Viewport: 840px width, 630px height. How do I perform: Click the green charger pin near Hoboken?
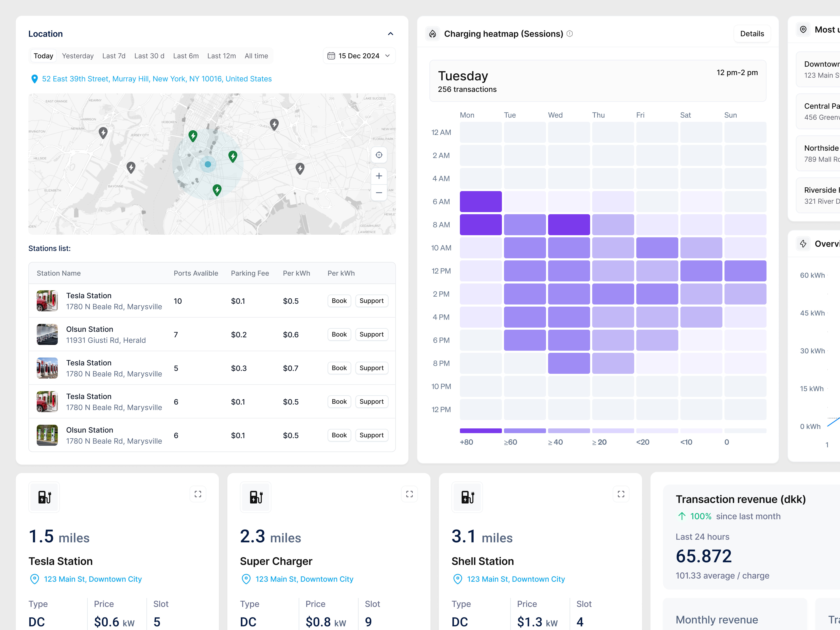coord(193,136)
